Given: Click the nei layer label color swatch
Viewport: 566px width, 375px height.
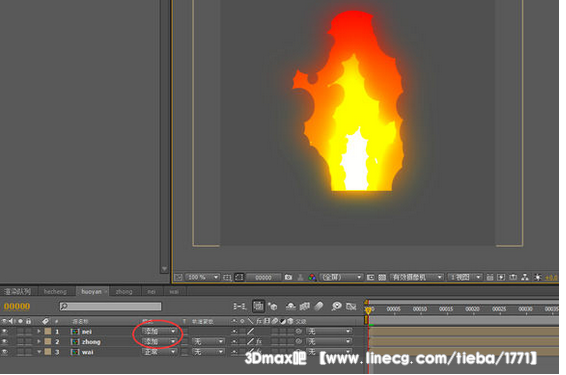Looking at the screenshot, I should [48, 331].
